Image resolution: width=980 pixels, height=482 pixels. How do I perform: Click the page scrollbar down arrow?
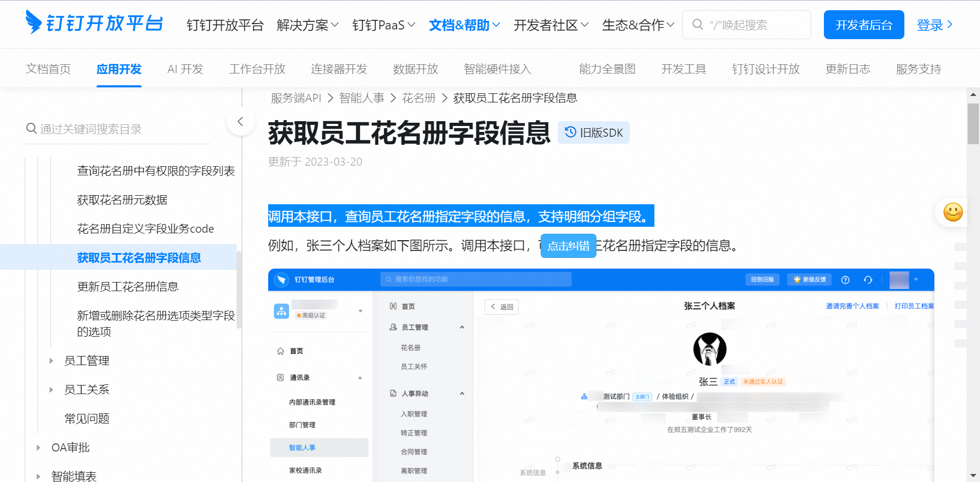click(973, 476)
